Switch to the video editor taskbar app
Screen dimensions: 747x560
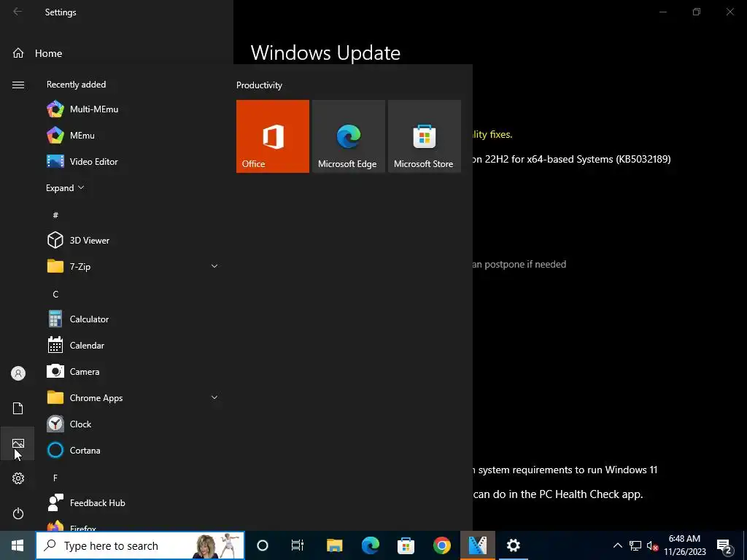coord(477,545)
